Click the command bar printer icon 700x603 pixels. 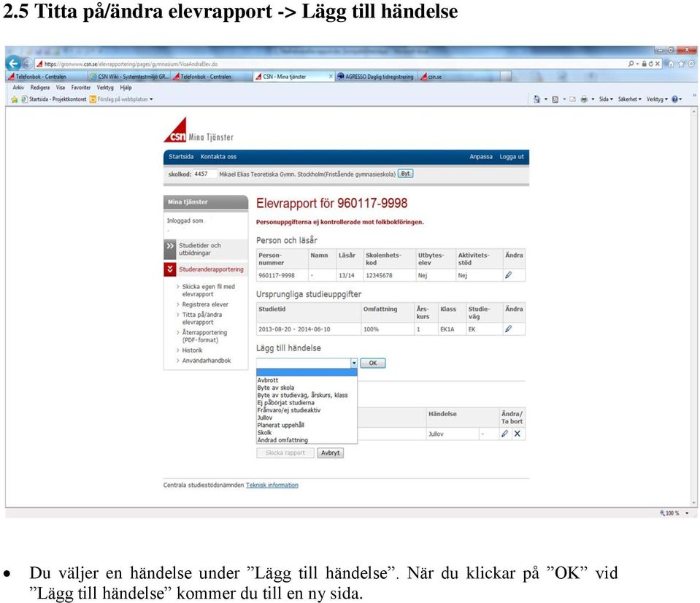tap(584, 99)
